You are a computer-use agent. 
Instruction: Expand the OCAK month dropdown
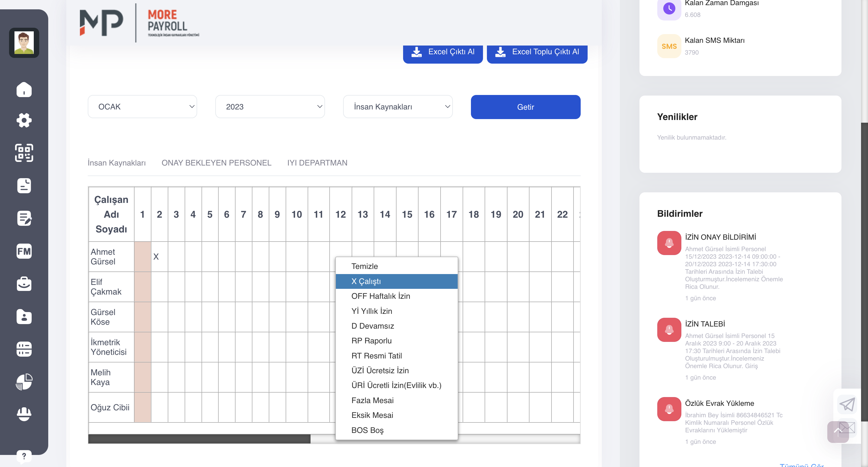pyautogui.click(x=142, y=107)
